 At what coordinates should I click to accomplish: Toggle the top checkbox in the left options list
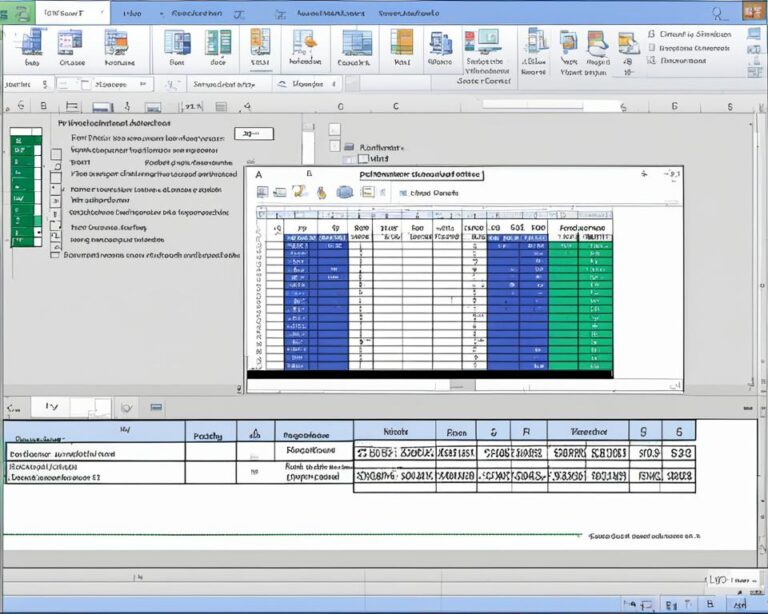coord(56,154)
